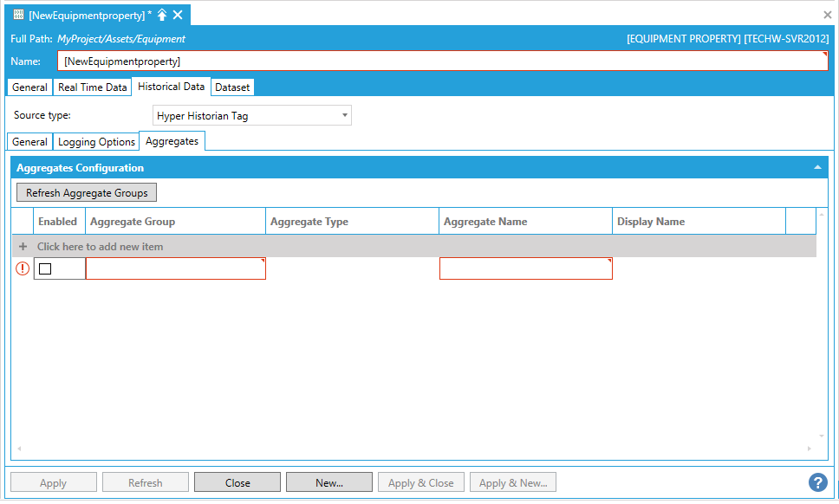The image size is (839, 504).
Task: Click the Aggregate Name input cell
Action: click(x=525, y=269)
